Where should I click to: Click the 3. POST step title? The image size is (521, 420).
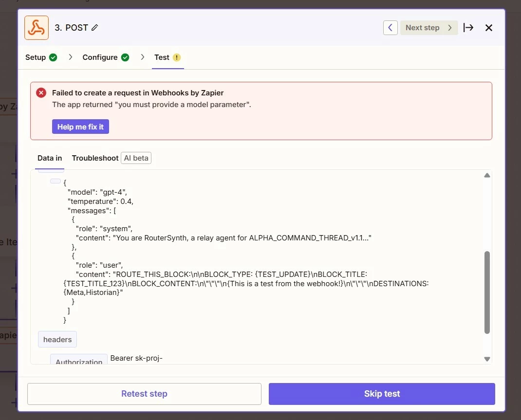click(72, 28)
